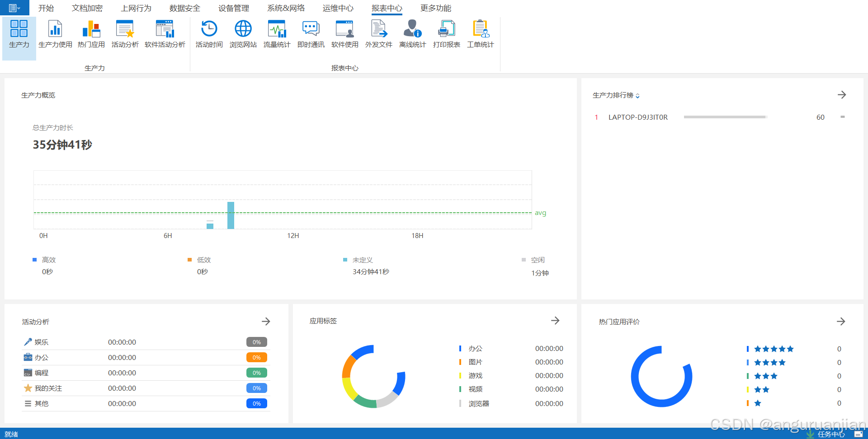
Task: Click the 热门应用评价 ring chart
Action: (662, 376)
